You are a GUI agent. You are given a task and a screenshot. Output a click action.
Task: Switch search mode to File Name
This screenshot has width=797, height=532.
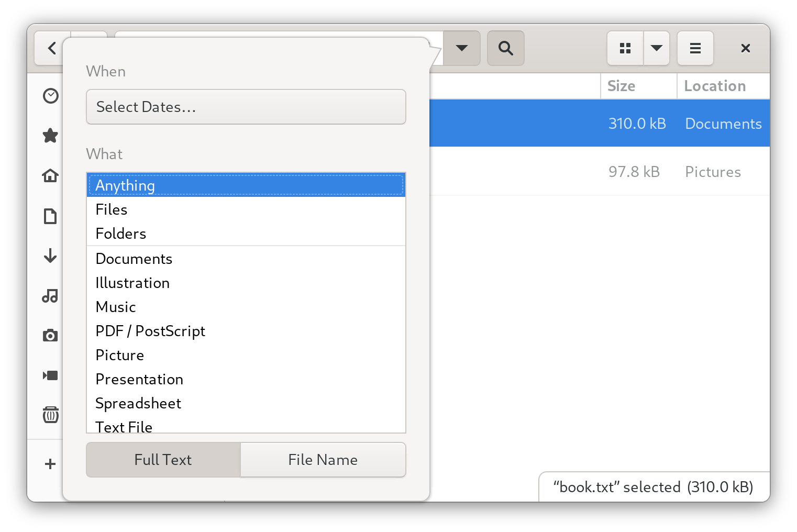pos(323,460)
